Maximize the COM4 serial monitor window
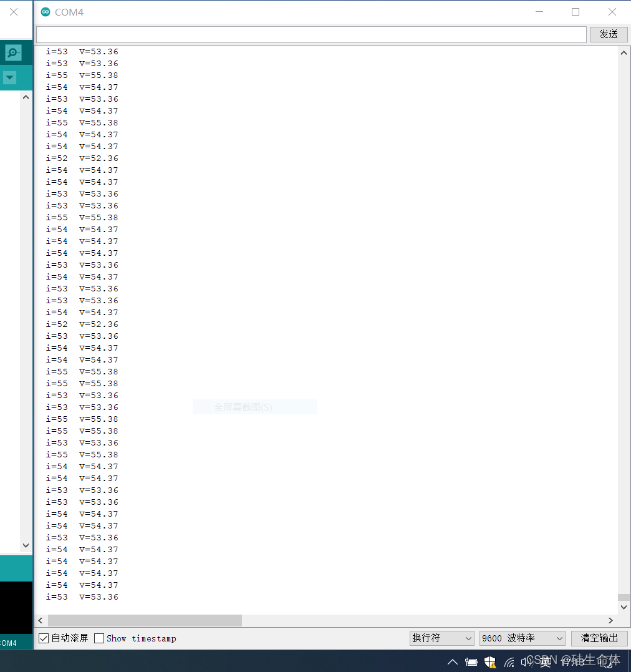 pyautogui.click(x=576, y=12)
